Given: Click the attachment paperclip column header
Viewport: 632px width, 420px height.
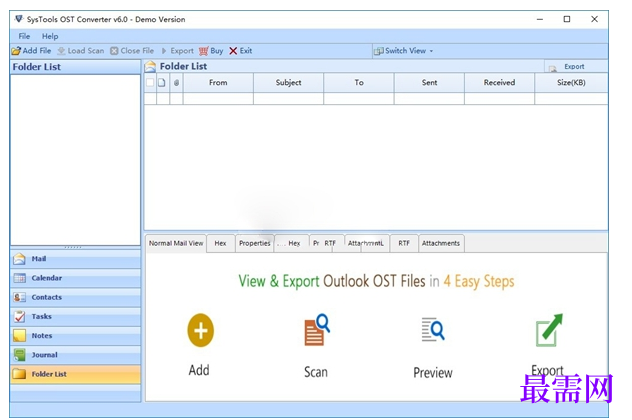Looking at the screenshot, I should pos(177,83).
